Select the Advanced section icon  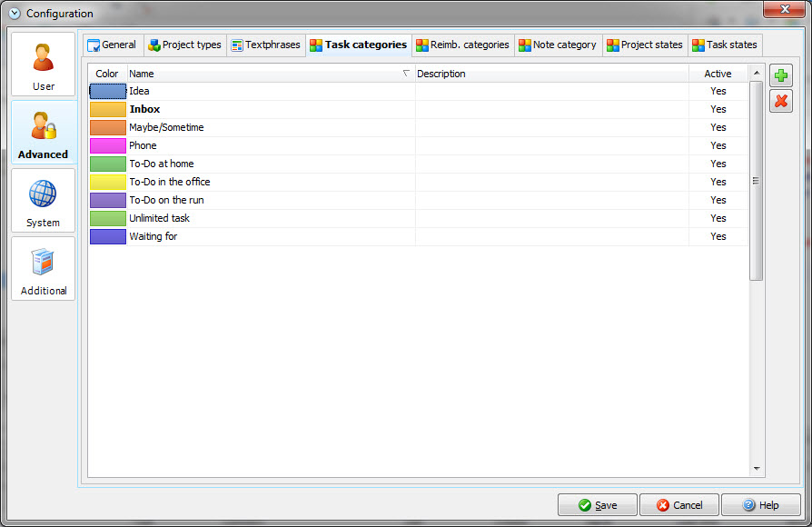tap(43, 133)
